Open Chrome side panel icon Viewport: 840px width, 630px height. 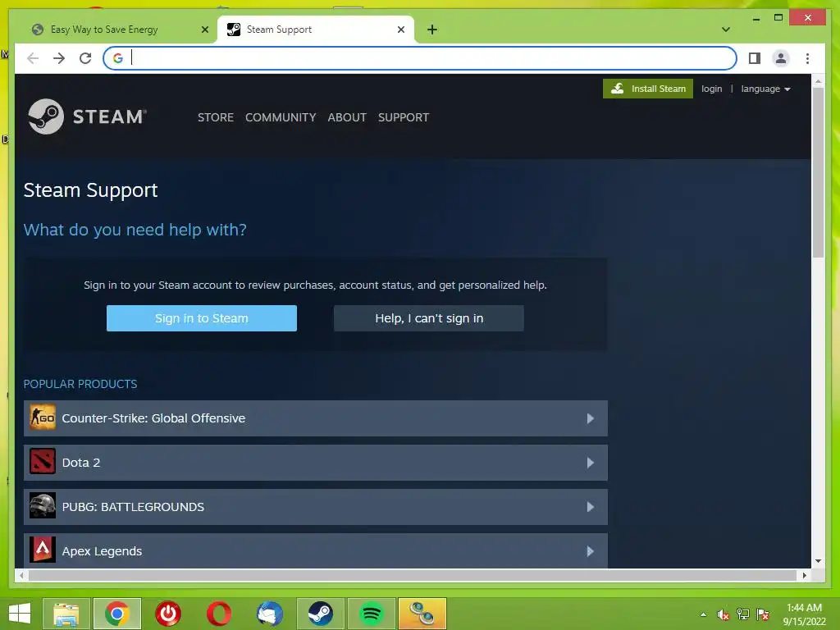coord(755,58)
